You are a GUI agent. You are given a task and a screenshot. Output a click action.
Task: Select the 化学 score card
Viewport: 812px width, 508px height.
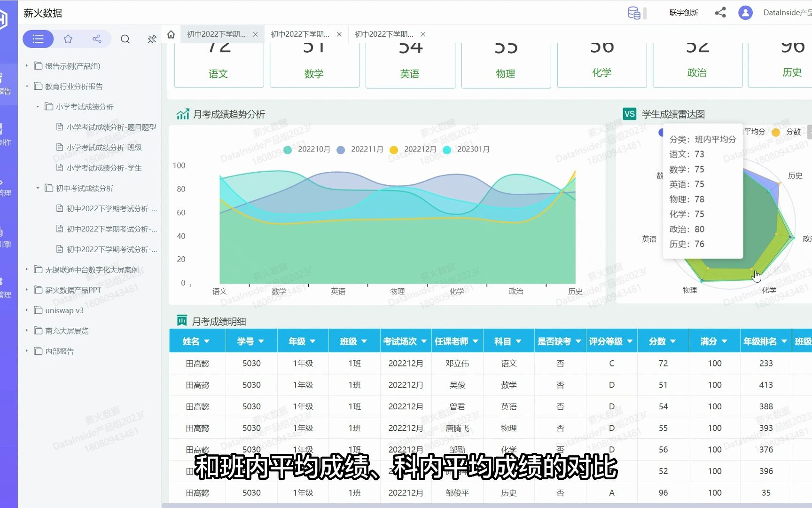(601, 65)
